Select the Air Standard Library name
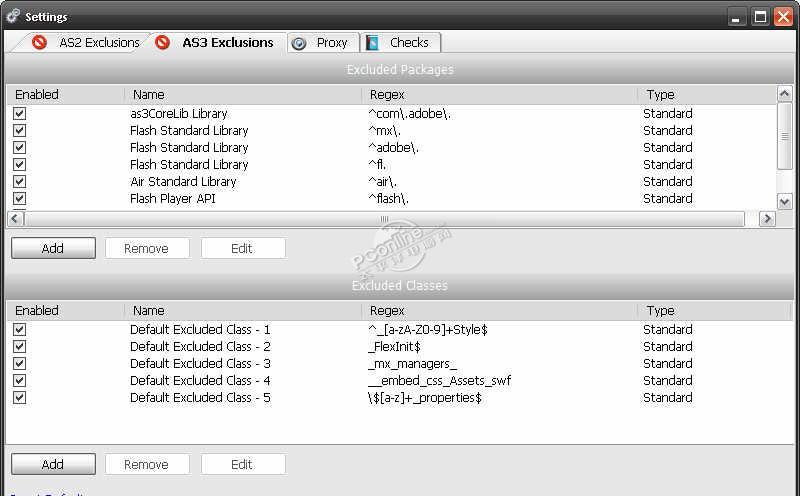This screenshot has height=496, width=800. (183, 182)
